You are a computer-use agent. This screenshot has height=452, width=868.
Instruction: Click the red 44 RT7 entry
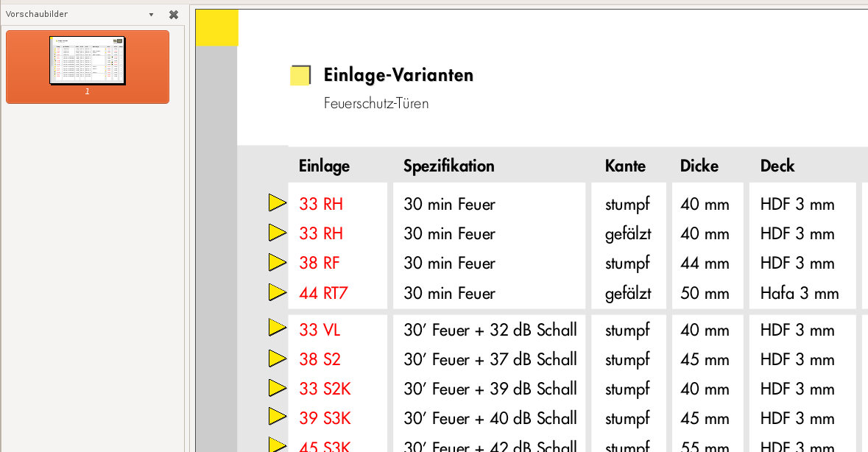click(x=323, y=293)
